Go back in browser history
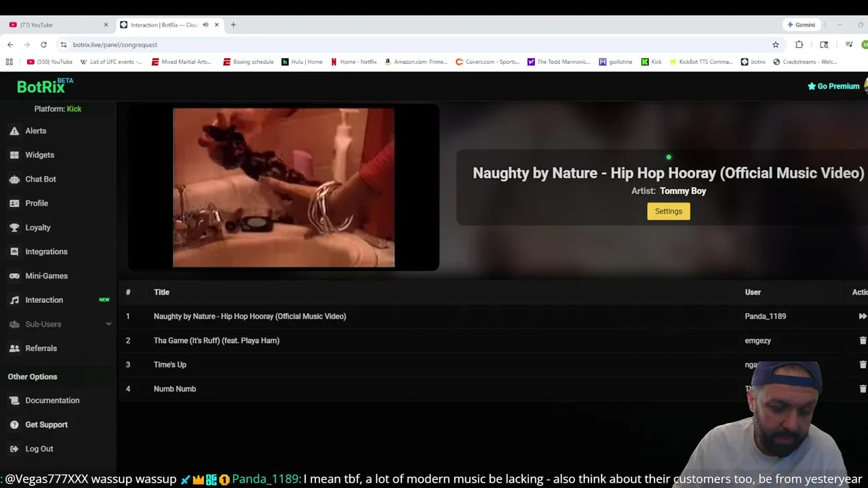 (10, 45)
